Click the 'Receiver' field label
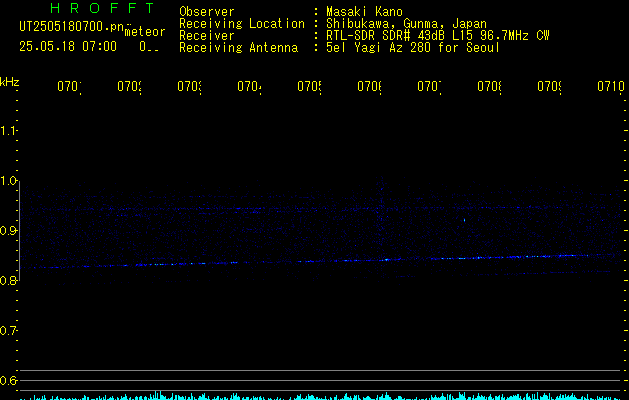 (x=207, y=36)
